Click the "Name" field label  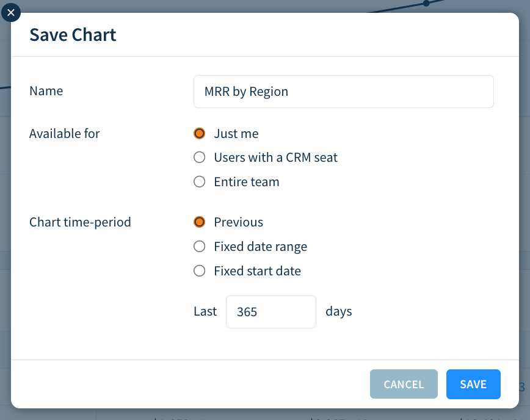[46, 90]
